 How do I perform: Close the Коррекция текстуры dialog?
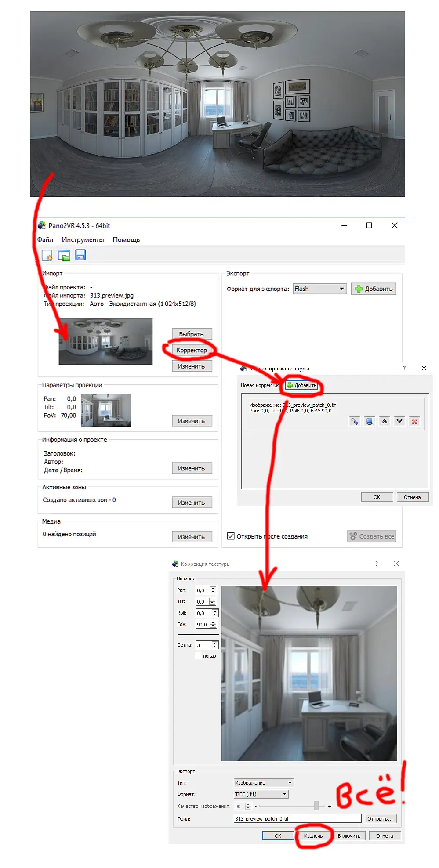[x=396, y=564]
